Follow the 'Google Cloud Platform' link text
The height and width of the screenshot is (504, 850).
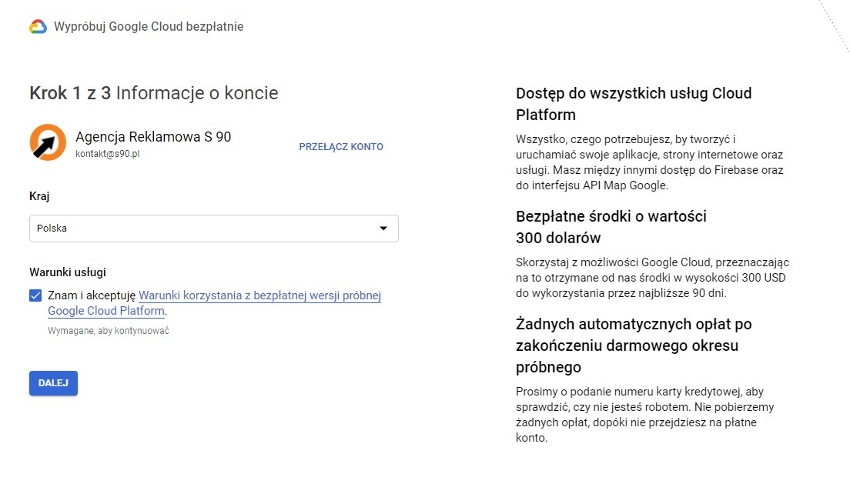tap(106, 312)
